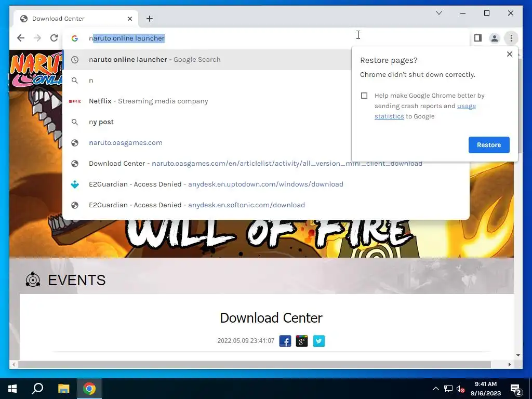
Task: Open the naruto.oasgames.com suggestion
Action: [207, 142]
